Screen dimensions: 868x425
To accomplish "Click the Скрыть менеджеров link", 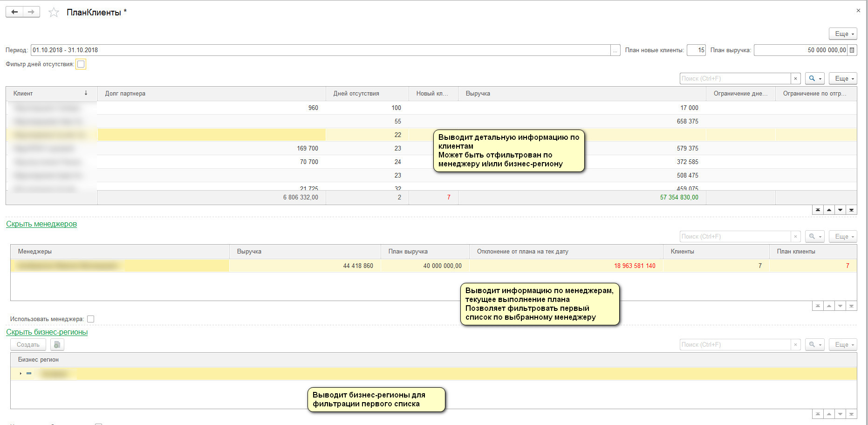I will click(41, 224).
